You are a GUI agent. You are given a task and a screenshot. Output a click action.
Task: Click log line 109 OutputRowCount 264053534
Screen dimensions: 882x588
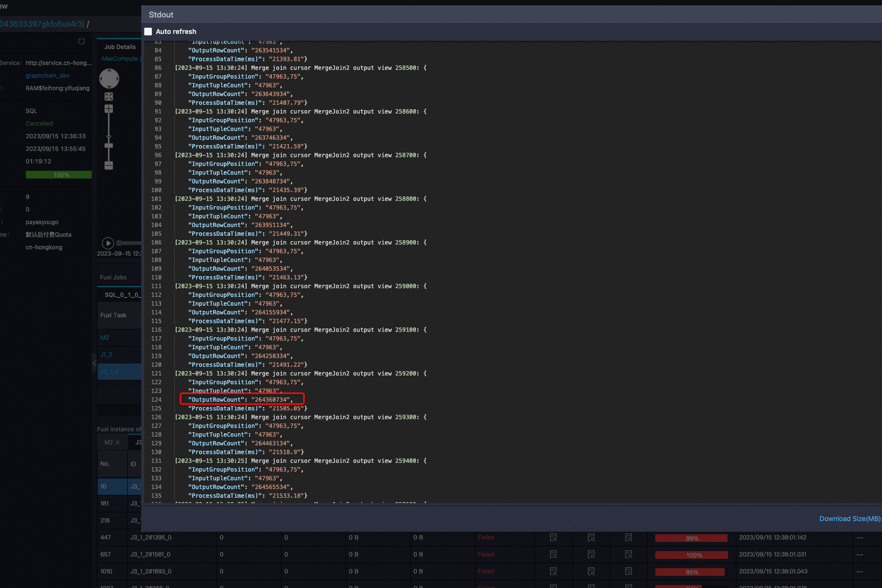pyautogui.click(x=241, y=269)
